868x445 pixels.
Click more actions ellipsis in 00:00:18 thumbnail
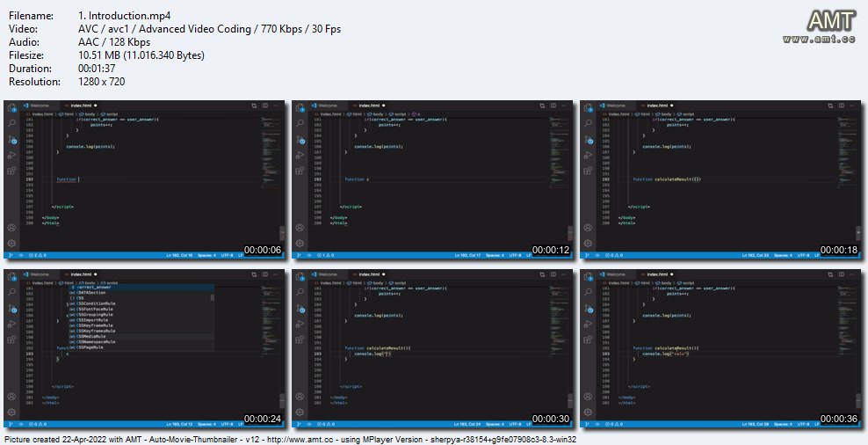pyautogui.click(x=852, y=106)
